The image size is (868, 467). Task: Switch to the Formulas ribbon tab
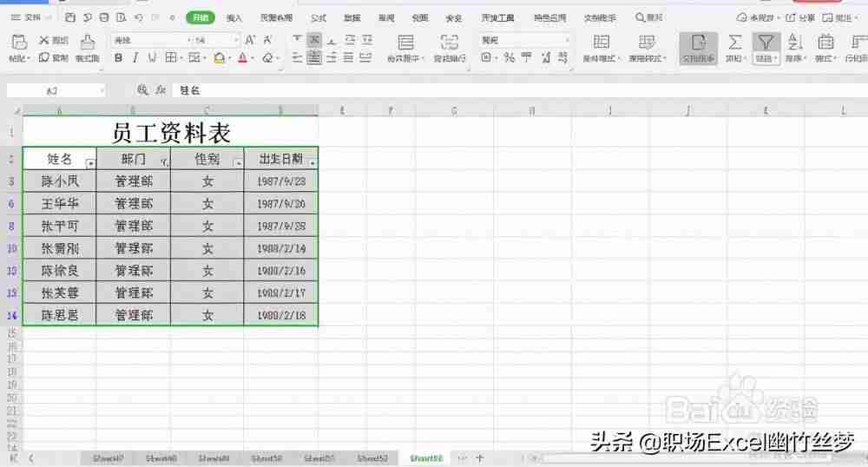point(319,17)
